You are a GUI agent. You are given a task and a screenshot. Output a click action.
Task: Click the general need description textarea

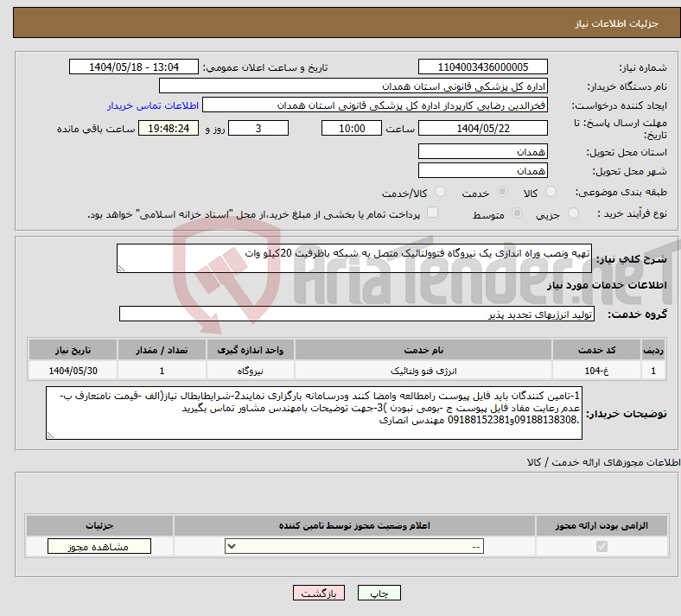pos(354,258)
